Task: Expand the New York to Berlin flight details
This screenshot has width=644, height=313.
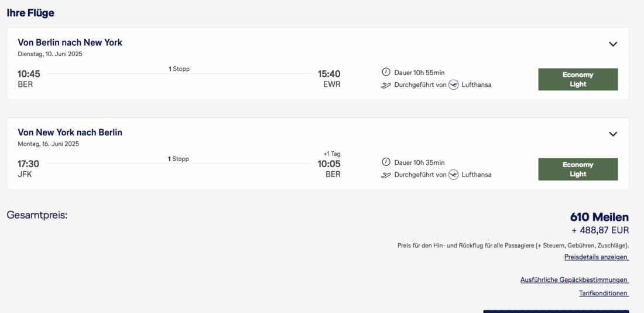Action: click(x=613, y=134)
